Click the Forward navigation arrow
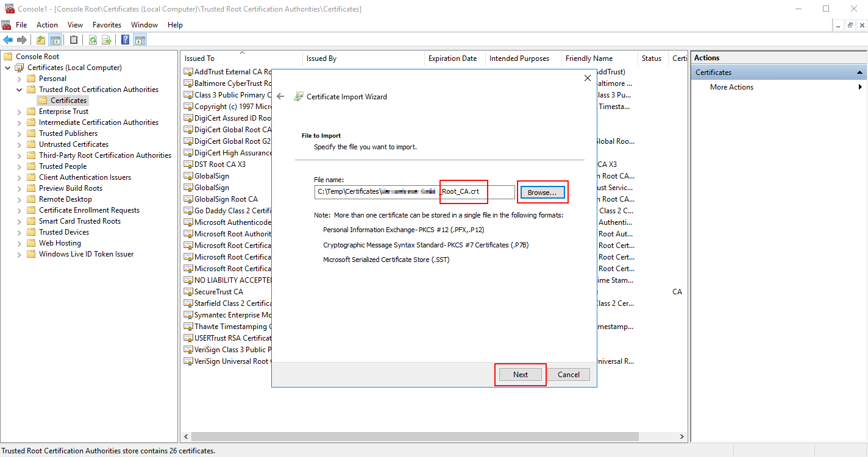The width and height of the screenshot is (868, 457). click(x=23, y=39)
